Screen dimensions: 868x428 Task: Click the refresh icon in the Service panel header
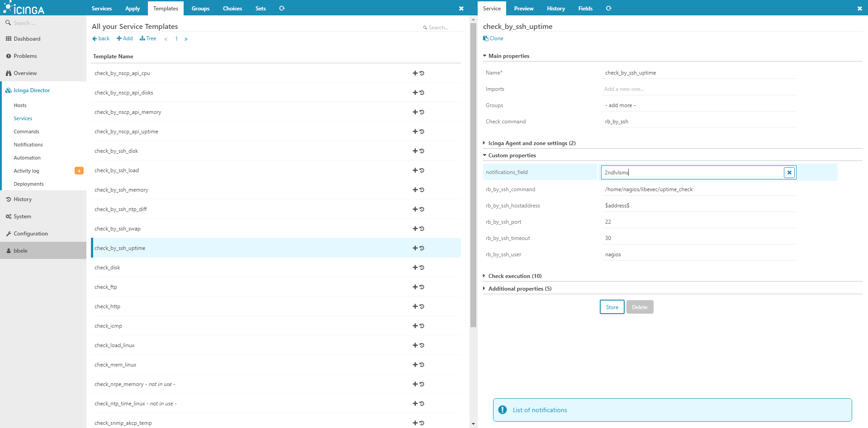[x=608, y=8]
